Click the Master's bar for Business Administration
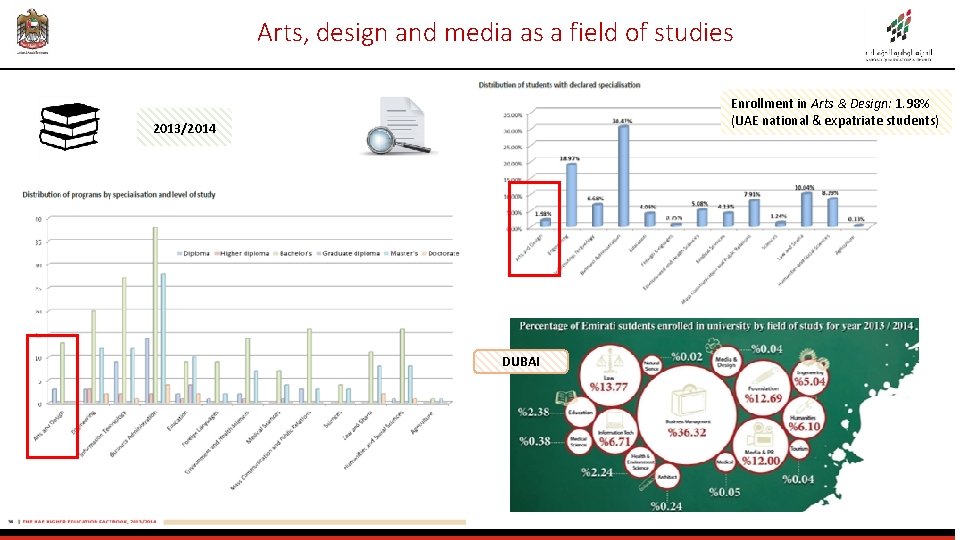This screenshot has height=540, width=960. pos(163,339)
